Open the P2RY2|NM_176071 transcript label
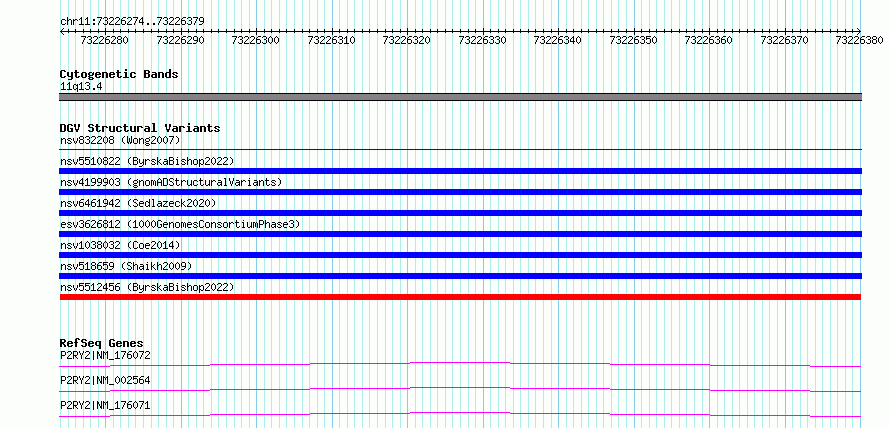This screenshot has height=428, width=890. click(x=105, y=405)
